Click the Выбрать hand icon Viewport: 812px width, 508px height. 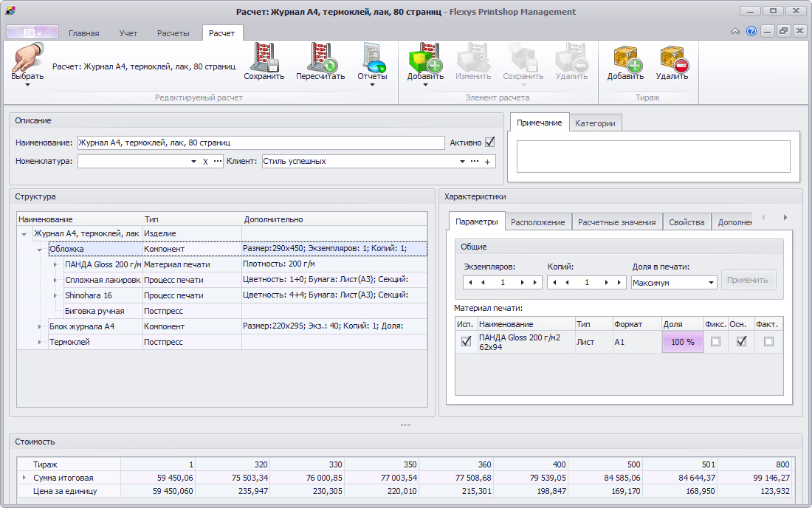tap(27, 58)
